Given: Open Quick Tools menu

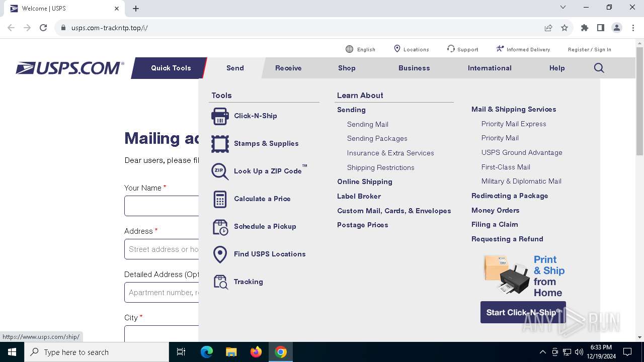Looking at the screenshot, I should pos(171,68).
